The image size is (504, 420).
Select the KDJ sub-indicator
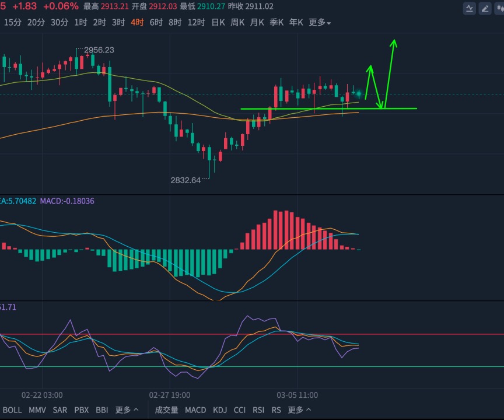(220, 410)
